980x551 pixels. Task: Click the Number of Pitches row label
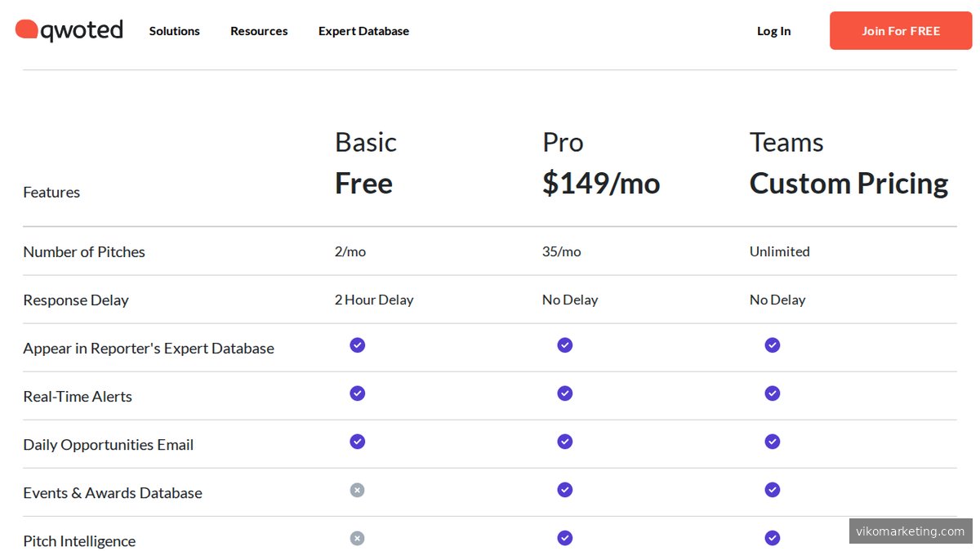click(84, 252)
